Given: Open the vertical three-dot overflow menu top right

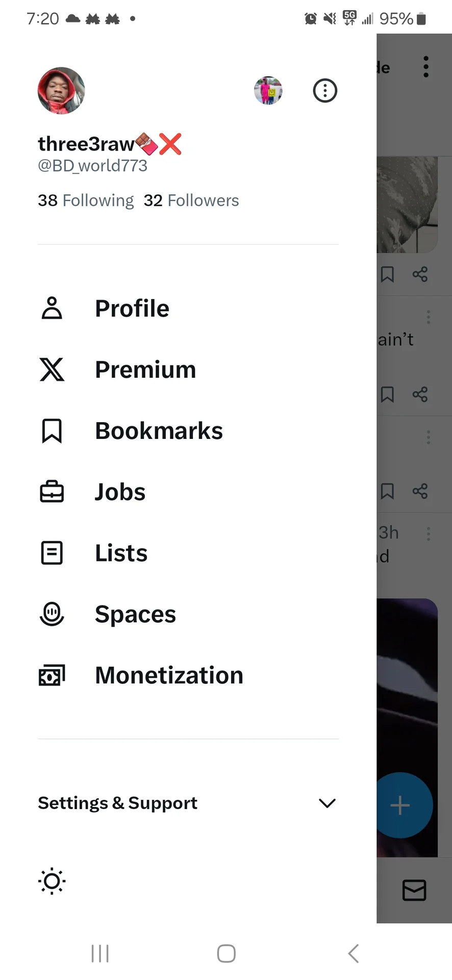Looking at the screenshot, I should pos(426,67).
